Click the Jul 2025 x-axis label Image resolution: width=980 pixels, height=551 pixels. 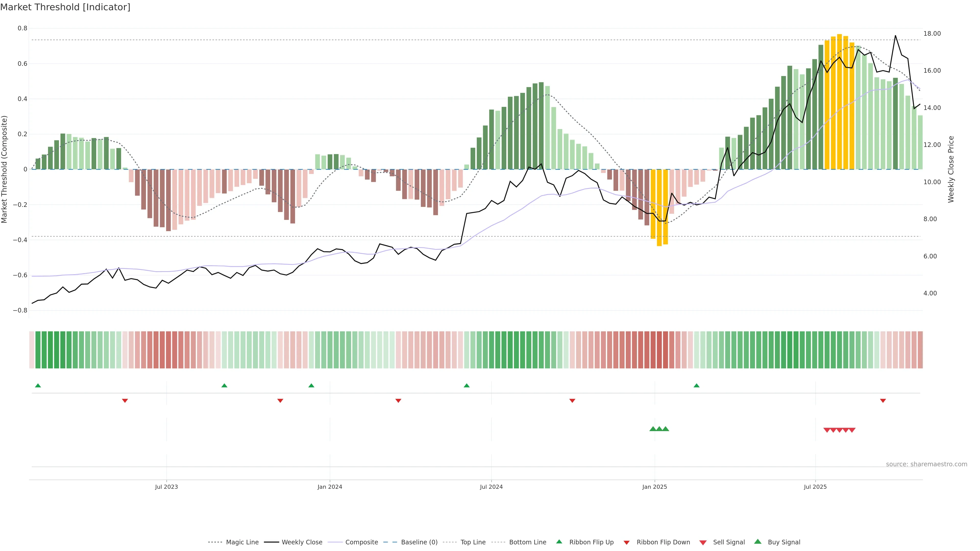pos(815,487)
